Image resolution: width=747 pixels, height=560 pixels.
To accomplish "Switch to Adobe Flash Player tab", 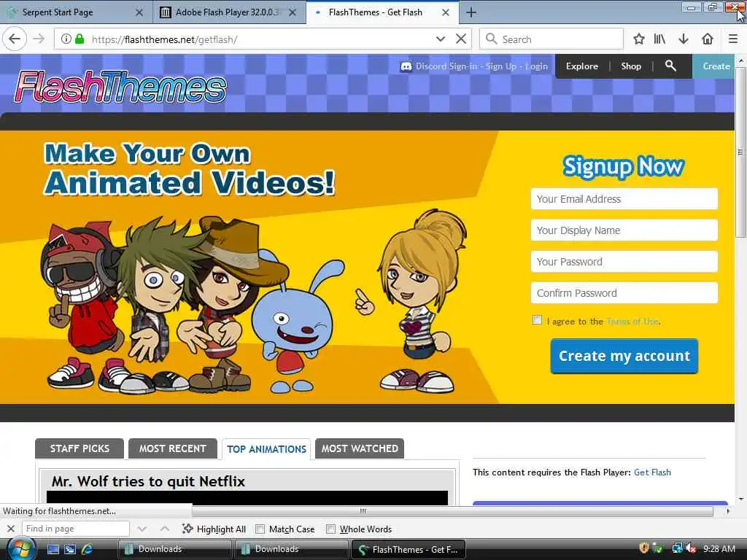I will point(230,12).
